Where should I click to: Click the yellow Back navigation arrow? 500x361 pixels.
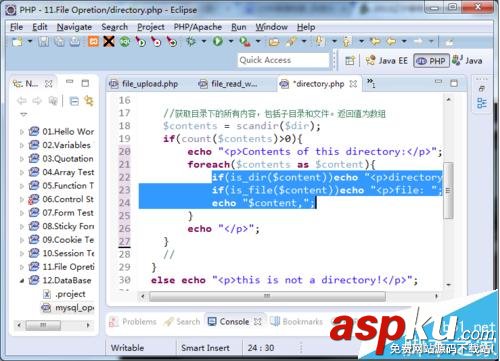tap(391, 42)
